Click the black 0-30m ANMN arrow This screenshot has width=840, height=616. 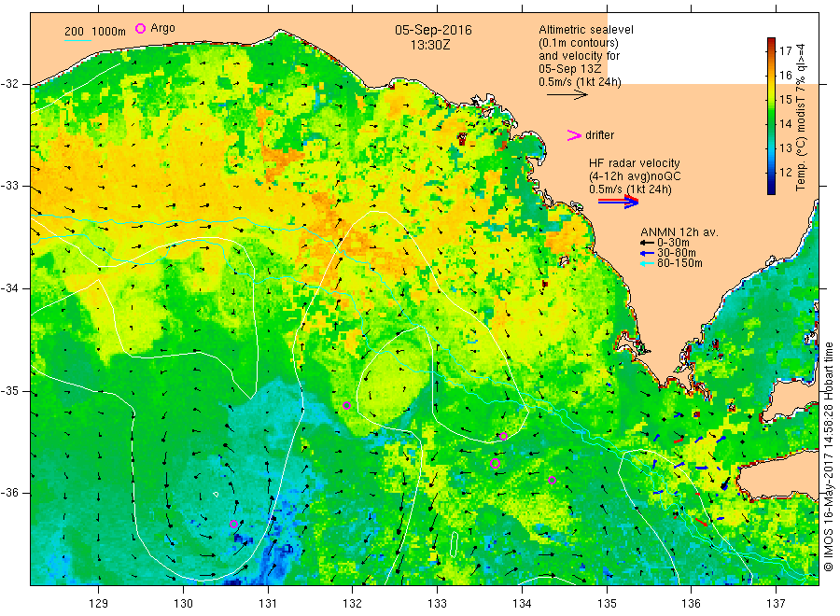647,243
